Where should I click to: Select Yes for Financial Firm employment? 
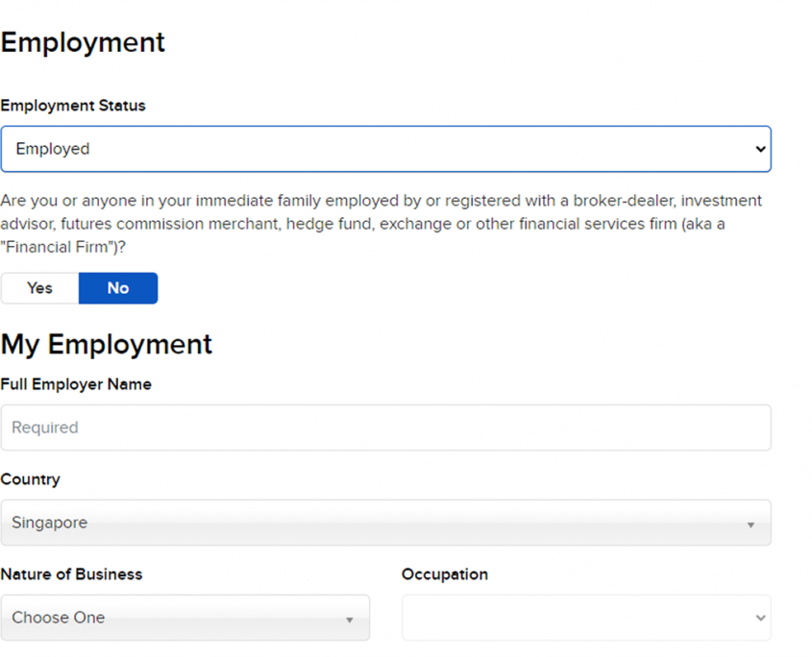(39, 288)
